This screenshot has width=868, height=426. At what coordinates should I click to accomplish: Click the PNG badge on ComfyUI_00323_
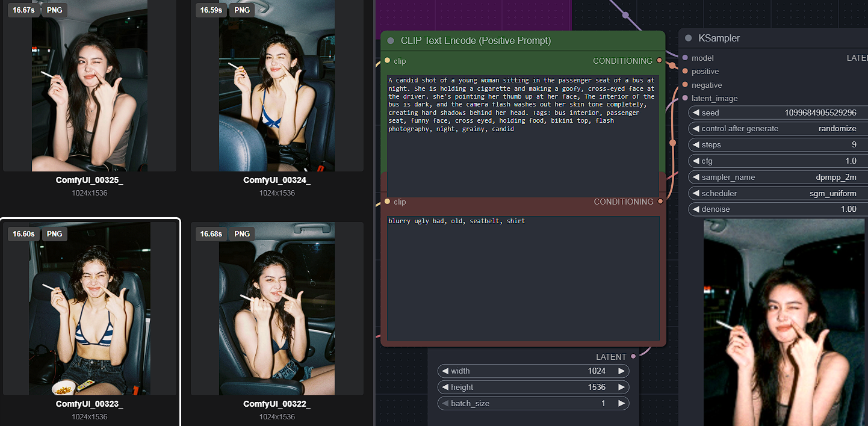pos(54,234)
